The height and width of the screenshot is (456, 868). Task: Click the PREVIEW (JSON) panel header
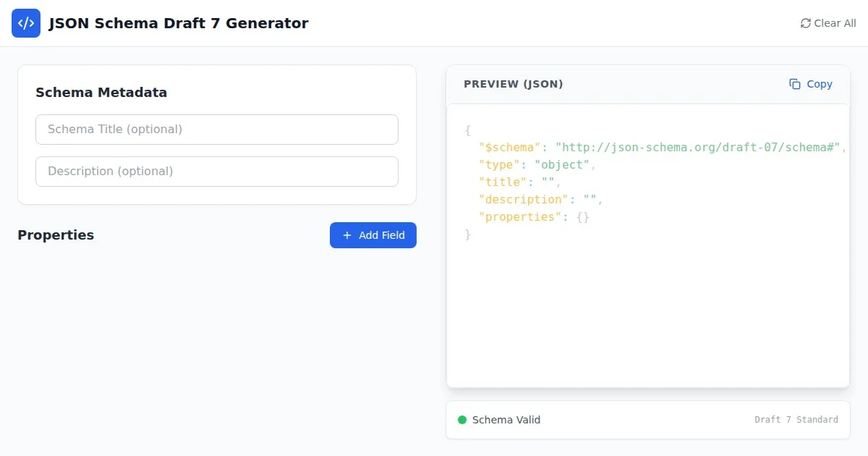(x=513, y=84)
